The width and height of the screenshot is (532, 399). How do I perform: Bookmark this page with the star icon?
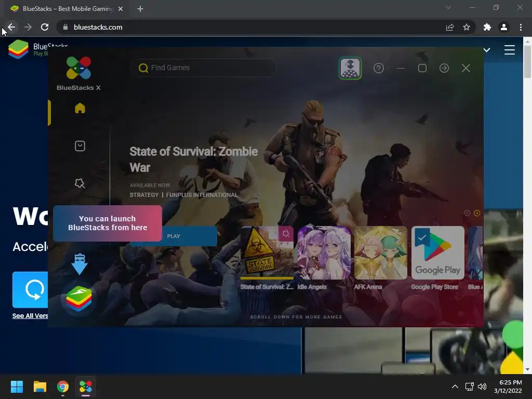(467, 27)
